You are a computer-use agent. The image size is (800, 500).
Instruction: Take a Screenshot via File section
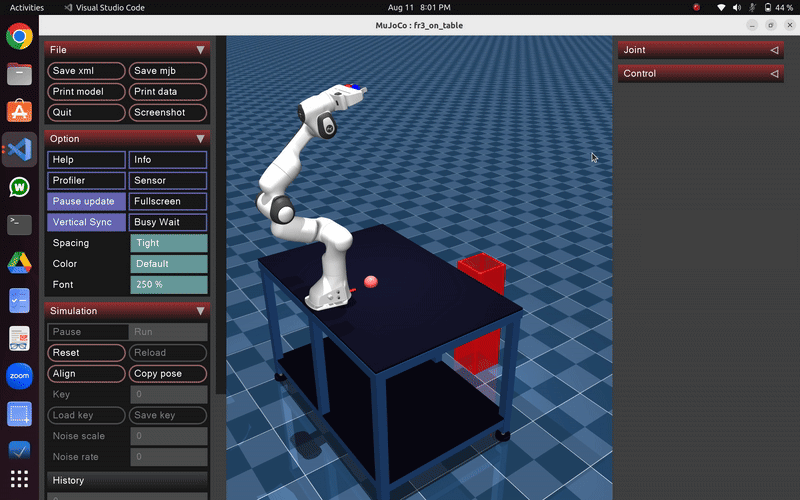pos(168,113)
